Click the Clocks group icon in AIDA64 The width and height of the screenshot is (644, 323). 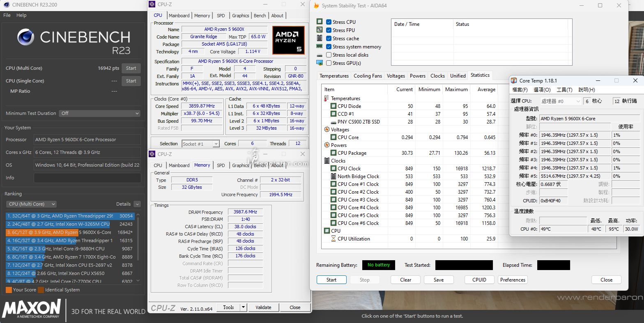point(327,161)
